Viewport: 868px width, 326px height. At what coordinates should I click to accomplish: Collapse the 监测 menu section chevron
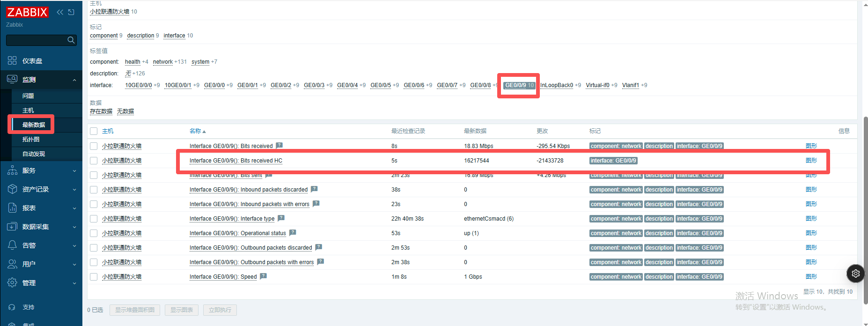point(74,80)
